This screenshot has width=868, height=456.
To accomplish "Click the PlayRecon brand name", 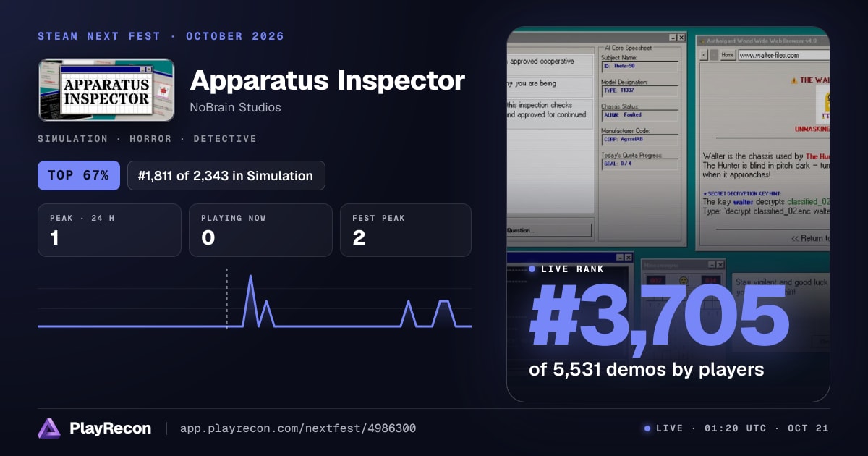I will [x=111, y=428].
